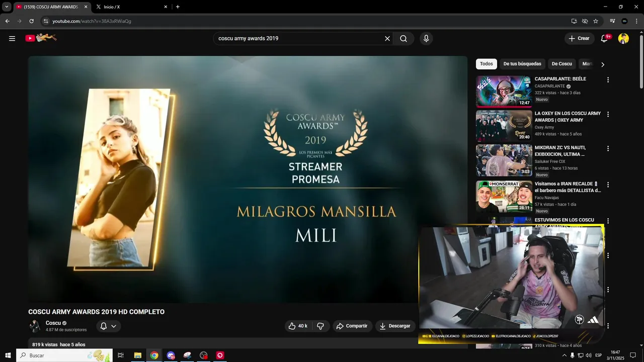This screenshot has width=644, height=362.
Task: Open Coscu channel avatar
Action: tap(34, 326)
